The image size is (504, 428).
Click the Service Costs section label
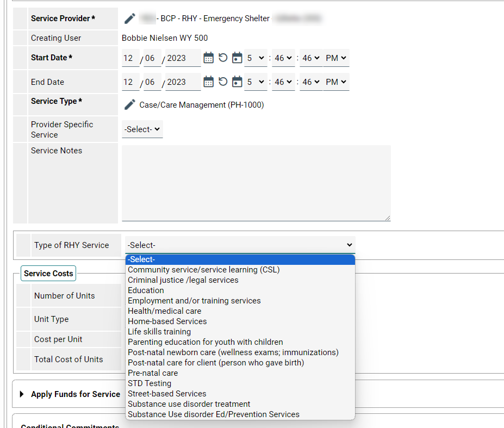coord(48,274)
